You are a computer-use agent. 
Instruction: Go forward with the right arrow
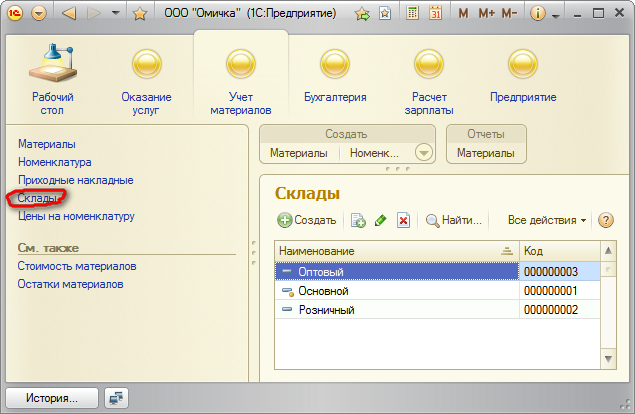(94, 13)
